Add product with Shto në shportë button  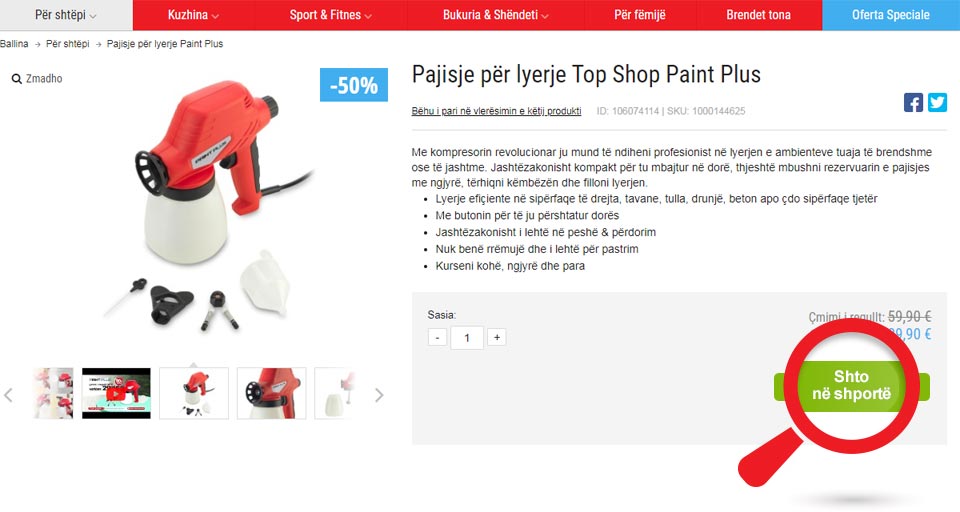point(852,386)
